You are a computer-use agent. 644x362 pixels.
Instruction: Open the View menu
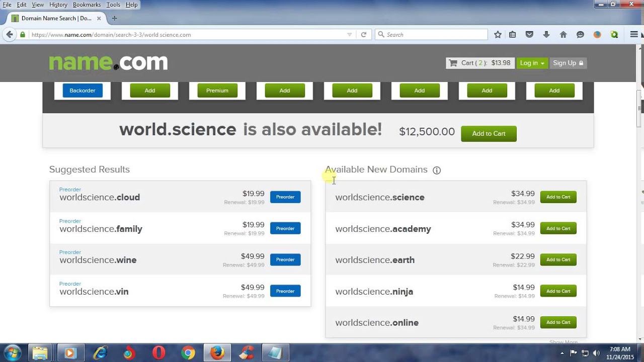[38, 5]
